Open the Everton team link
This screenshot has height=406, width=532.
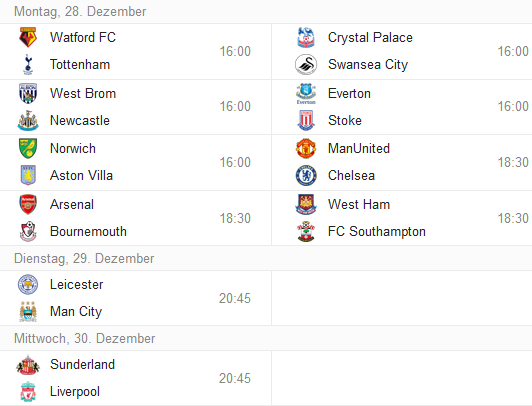pos(349,94)
